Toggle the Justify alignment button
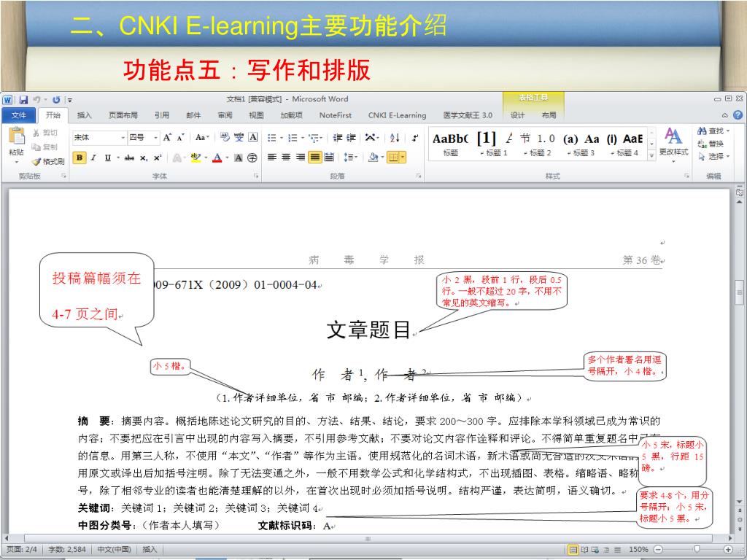This screenshot has width=747, height=560. (315, 157)
